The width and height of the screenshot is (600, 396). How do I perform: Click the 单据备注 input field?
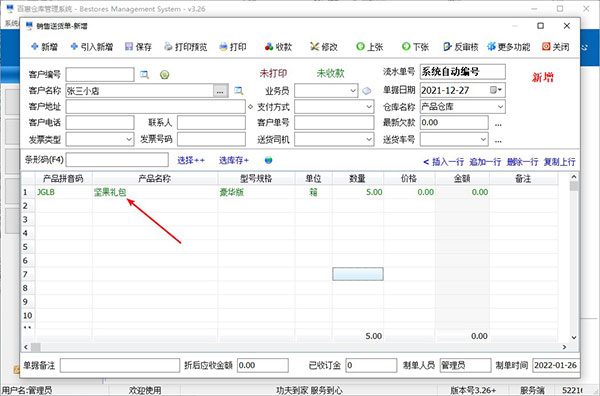pyautogui.click(x=120, y=365)
